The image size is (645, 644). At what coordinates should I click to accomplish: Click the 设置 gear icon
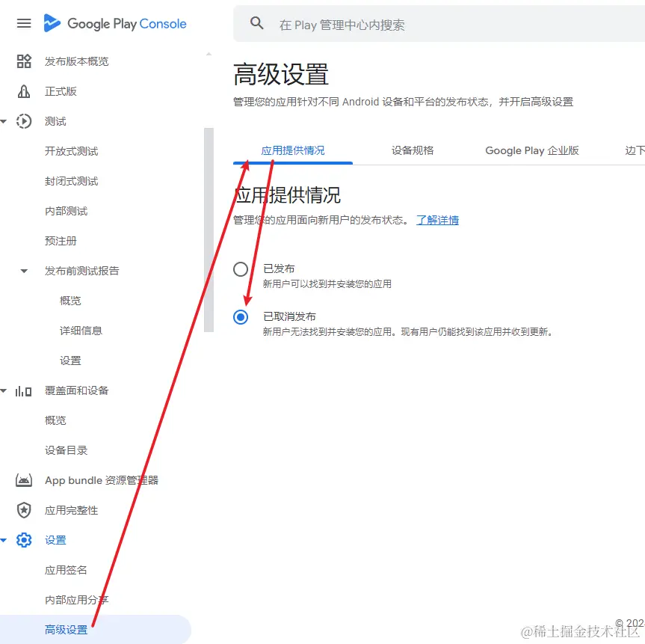[x=24, y=540]
